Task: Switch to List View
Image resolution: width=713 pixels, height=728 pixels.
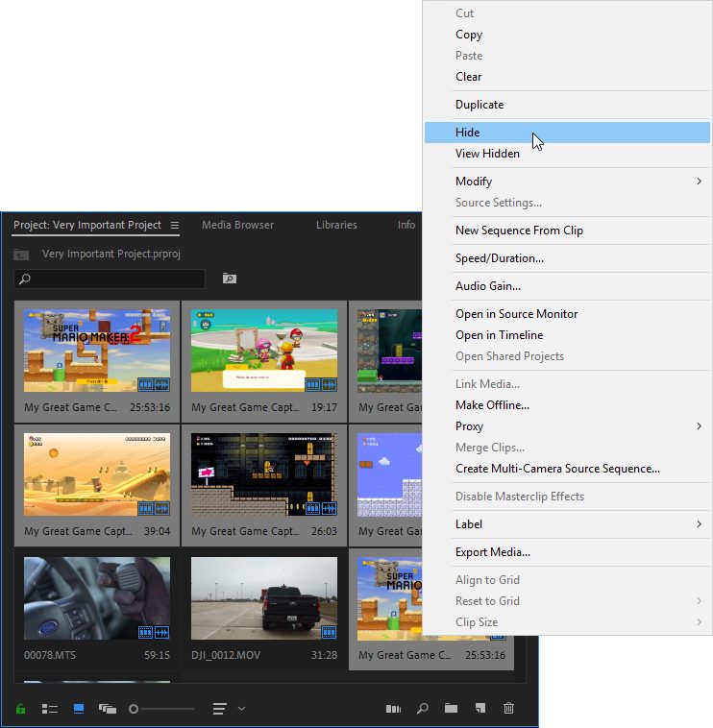Action: coord(50,709)
